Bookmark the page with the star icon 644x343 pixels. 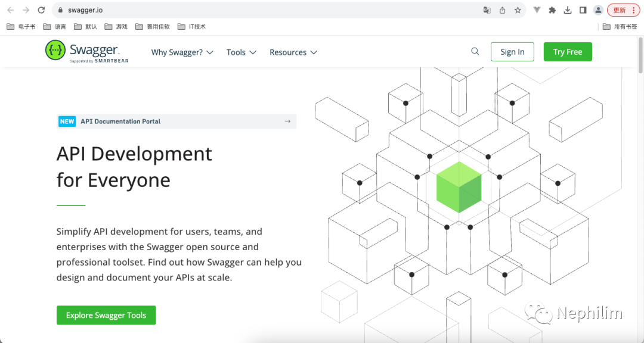click(x=518, y=10)
